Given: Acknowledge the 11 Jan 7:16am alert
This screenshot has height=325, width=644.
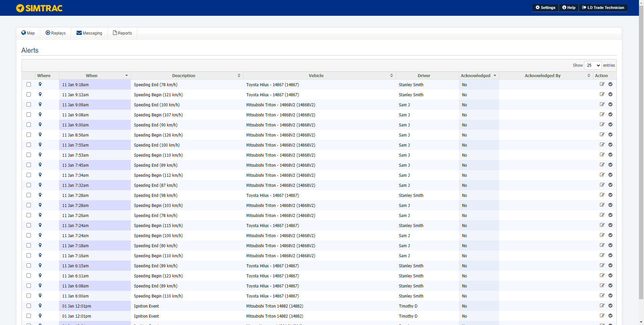Looking at the screenshot, I should pos(610,255).
